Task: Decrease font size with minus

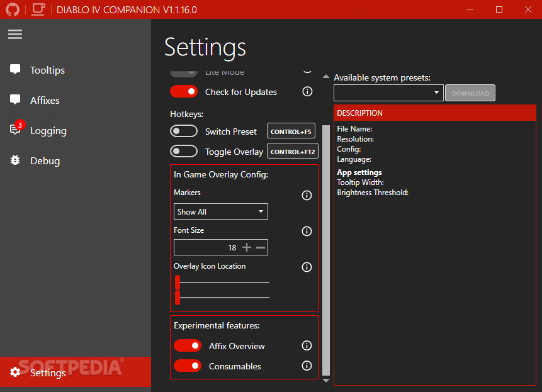Action: (x=261, y=247)
